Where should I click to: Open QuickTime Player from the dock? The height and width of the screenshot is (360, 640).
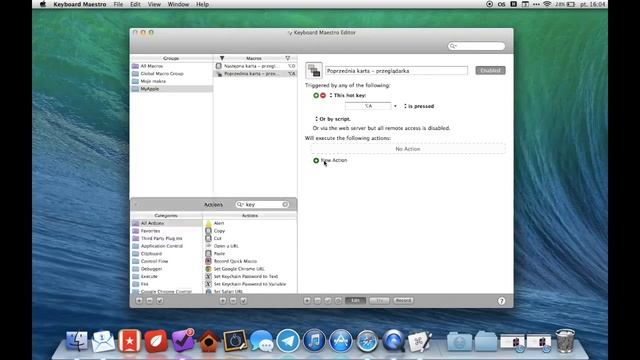tap(393, 341)
